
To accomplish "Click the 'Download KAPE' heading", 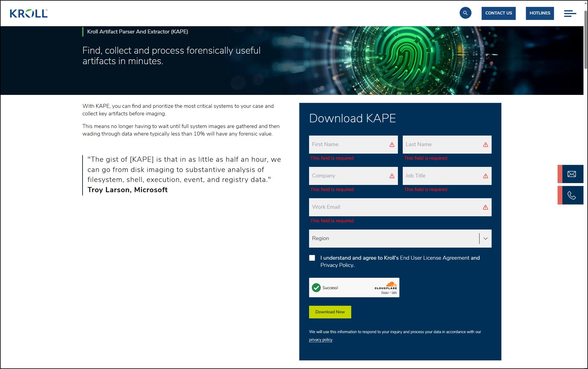I will point(352,118).
